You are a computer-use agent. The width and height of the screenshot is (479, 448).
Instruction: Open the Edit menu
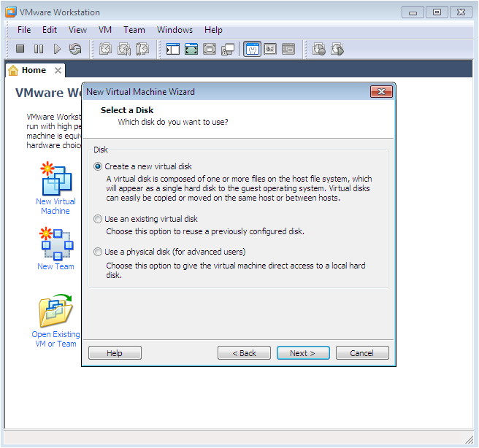tap(50, 30)
